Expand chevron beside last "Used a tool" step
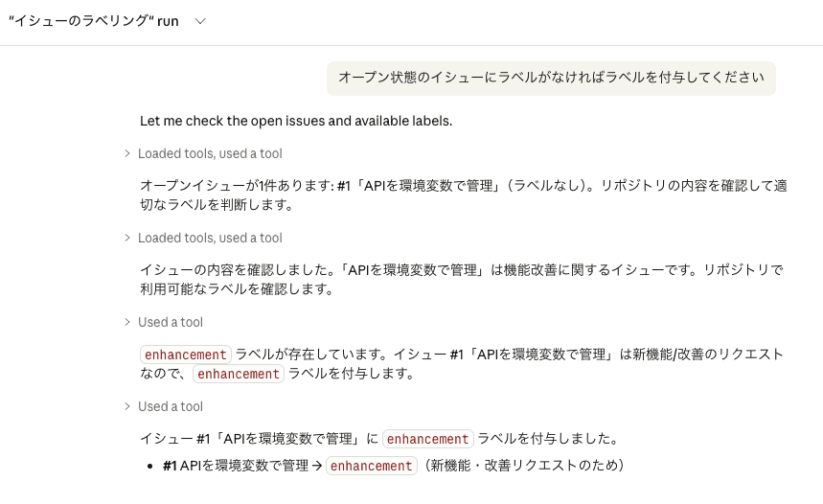Screen dimensions: 823x504 pos(126,406)
